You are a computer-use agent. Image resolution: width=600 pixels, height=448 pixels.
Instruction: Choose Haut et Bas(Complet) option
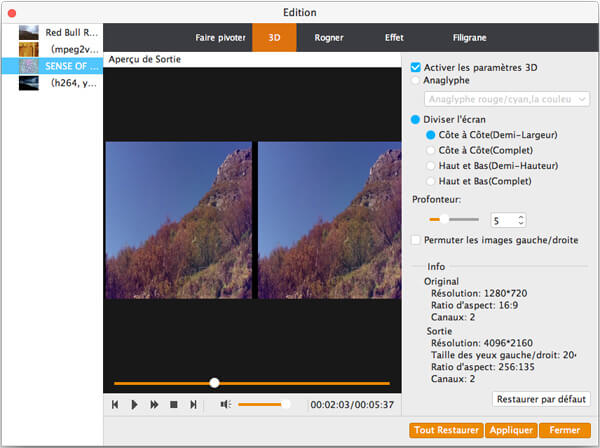pos(431,181)
